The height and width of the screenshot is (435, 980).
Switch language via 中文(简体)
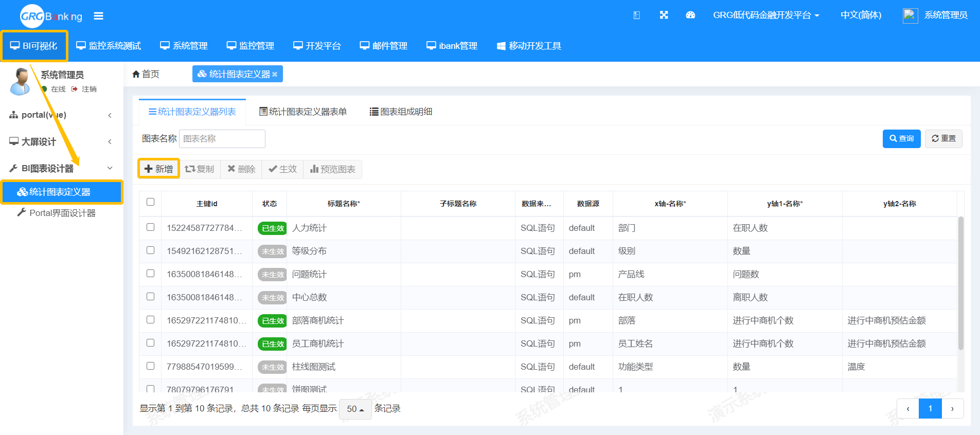(861, 15)
